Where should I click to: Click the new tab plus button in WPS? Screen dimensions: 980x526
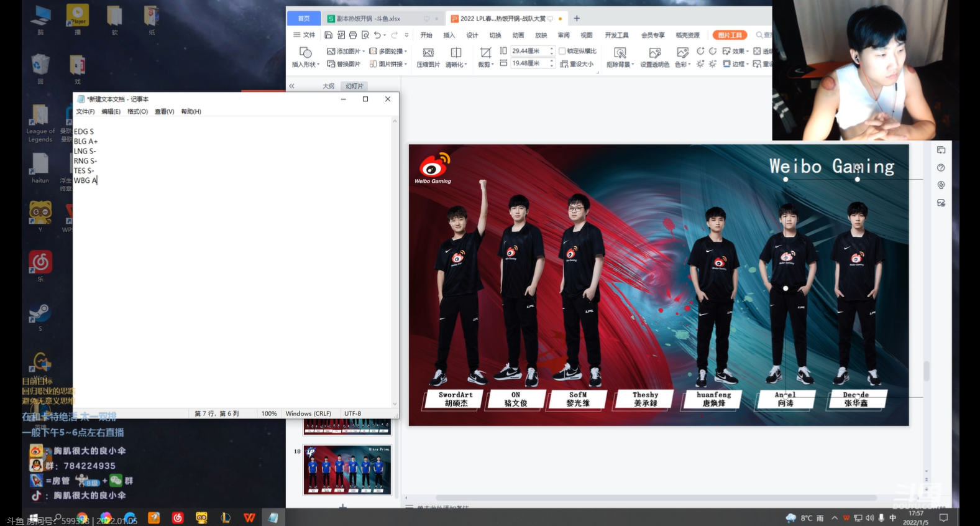pos(577,19)
